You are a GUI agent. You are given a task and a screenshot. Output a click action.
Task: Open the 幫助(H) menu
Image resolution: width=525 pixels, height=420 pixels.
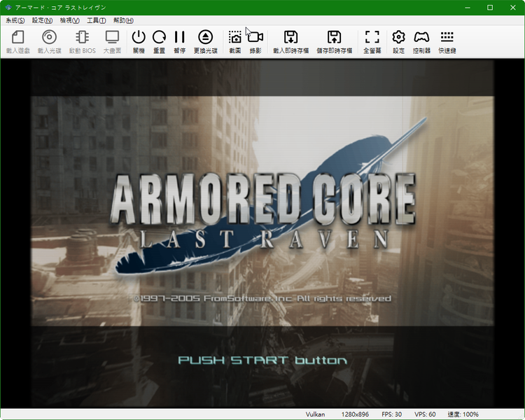click(123, 20)
